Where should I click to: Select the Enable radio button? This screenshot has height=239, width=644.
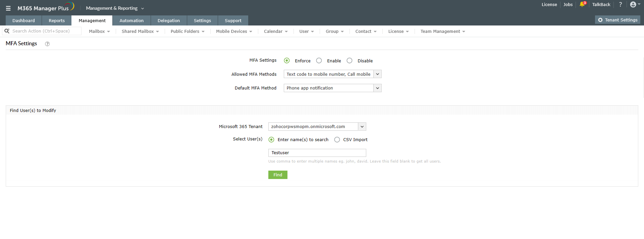[x=319, y=61]
